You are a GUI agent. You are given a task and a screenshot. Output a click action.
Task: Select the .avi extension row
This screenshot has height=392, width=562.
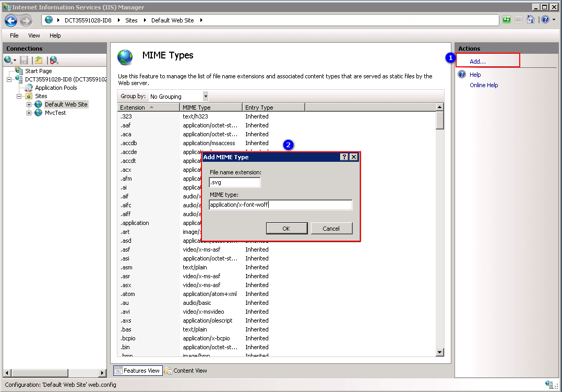tap(277, 312)
